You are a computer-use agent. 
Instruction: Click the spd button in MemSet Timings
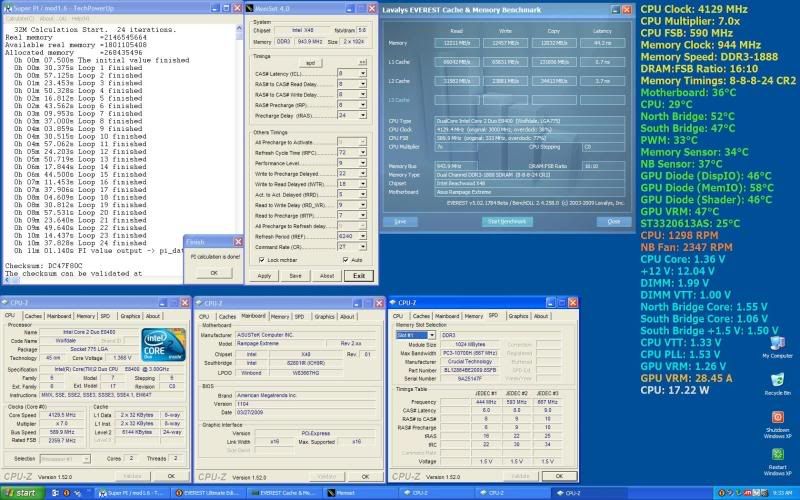point(310,63)
